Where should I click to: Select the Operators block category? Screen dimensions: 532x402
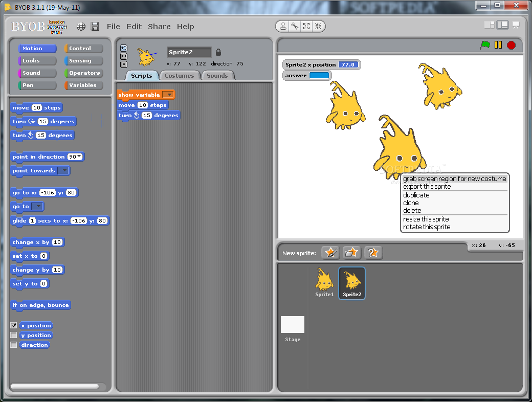click(x=83, y=73)
